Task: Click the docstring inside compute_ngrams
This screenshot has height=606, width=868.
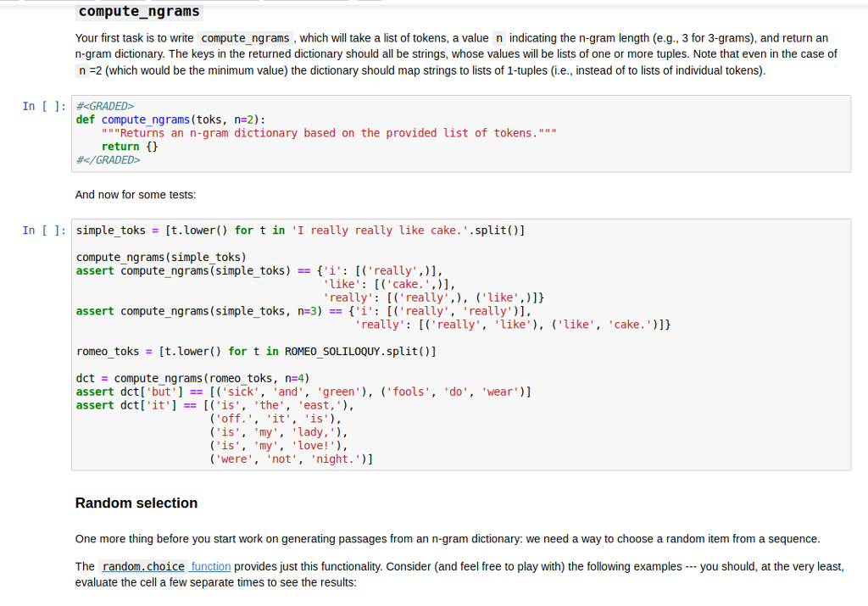Action: (x=331, y=132)
